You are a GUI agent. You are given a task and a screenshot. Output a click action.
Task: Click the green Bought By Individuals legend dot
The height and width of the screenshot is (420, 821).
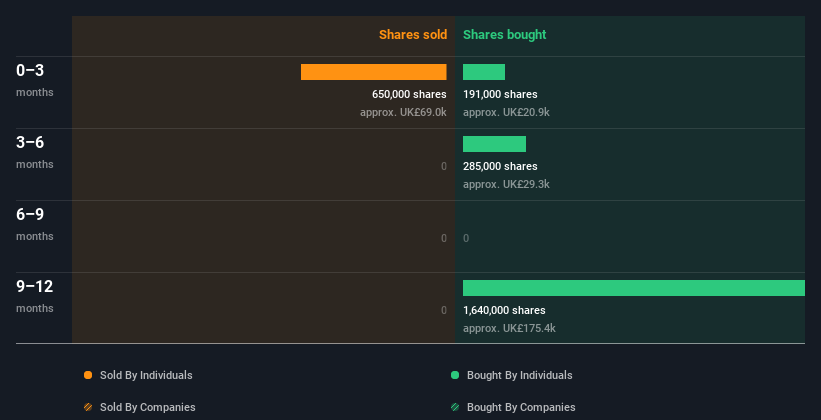coord(455,375)
